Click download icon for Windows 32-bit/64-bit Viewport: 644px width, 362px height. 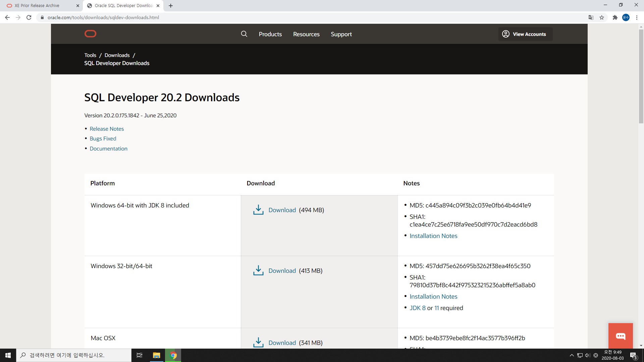[258, 270]
